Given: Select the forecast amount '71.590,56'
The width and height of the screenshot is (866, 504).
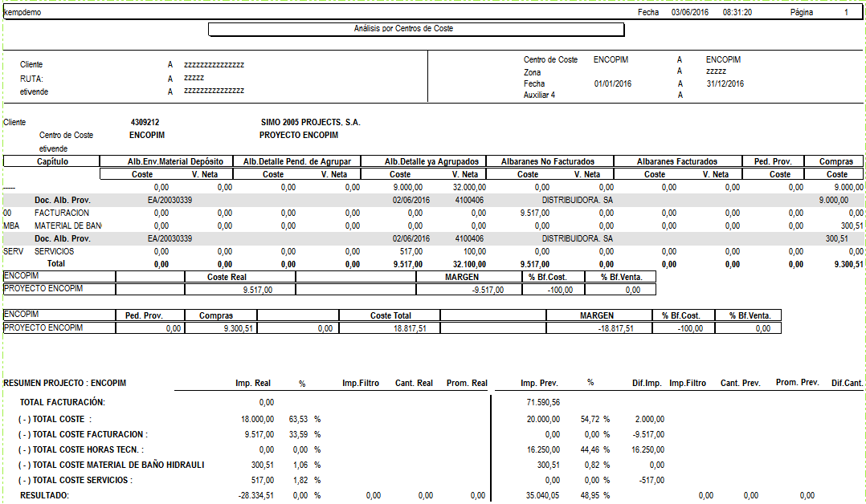Looking at the screenshot, I should click(543, 402).
